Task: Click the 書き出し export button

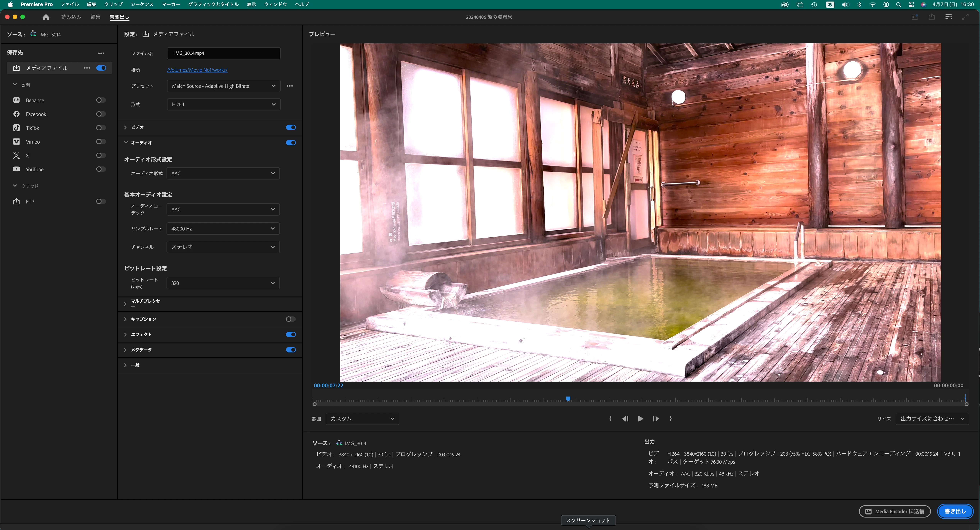Action: click(955, 511)
